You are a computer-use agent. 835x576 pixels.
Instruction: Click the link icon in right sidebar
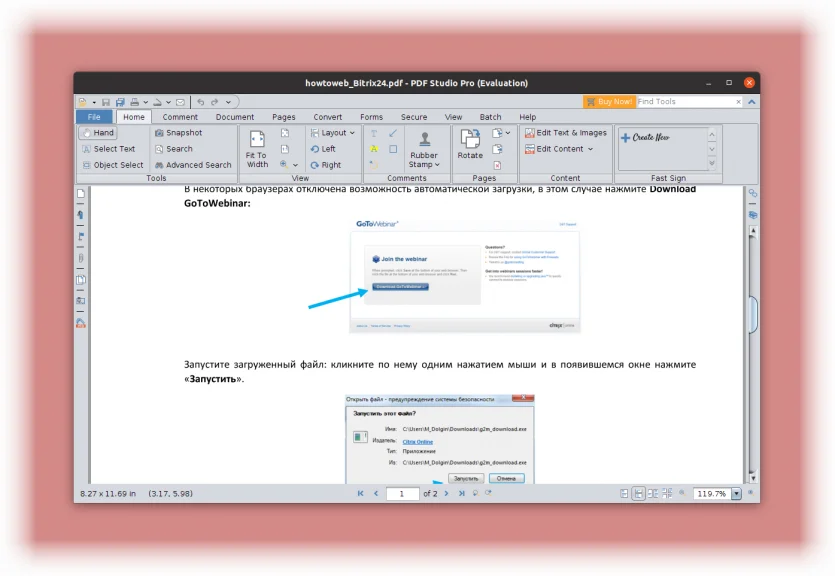click(x=753, y=193)
